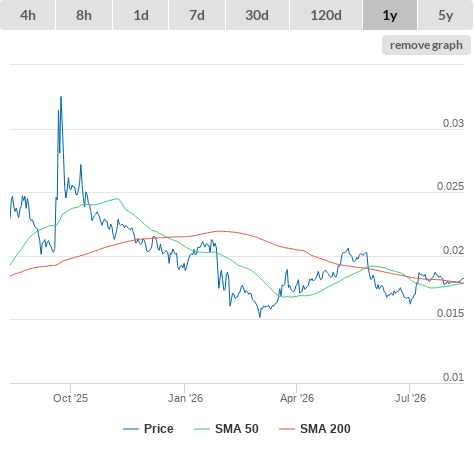Click the remove graph button

coord(426,45)
